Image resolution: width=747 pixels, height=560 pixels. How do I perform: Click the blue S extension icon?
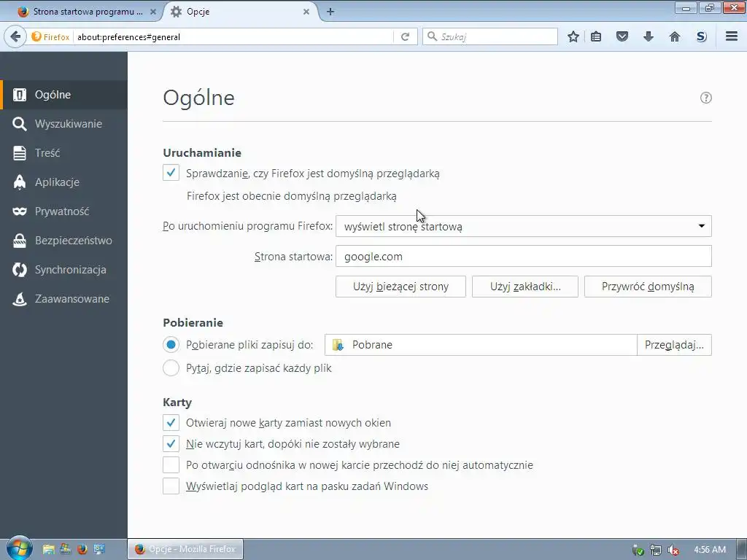click(x=701, y=36)
